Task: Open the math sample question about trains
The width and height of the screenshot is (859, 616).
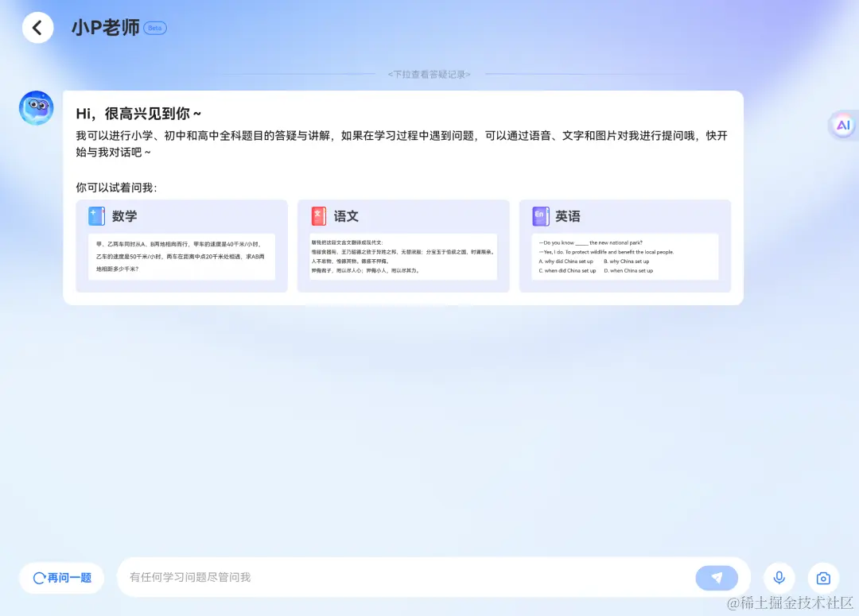Action: (181, 258)
